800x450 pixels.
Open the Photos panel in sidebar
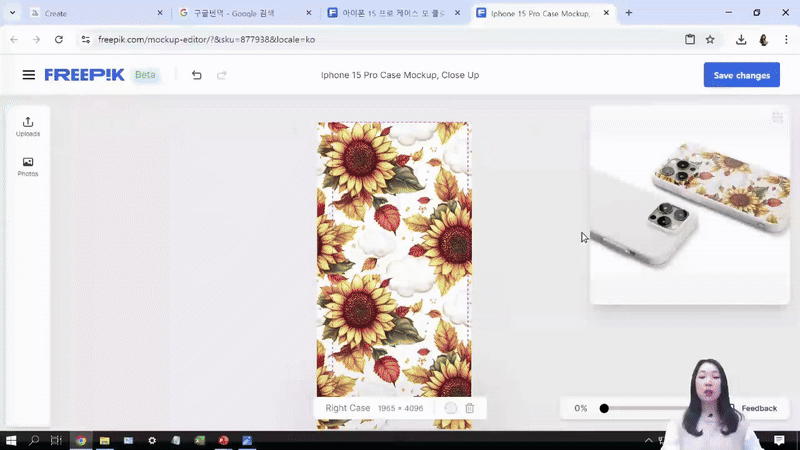pos(28,166)
